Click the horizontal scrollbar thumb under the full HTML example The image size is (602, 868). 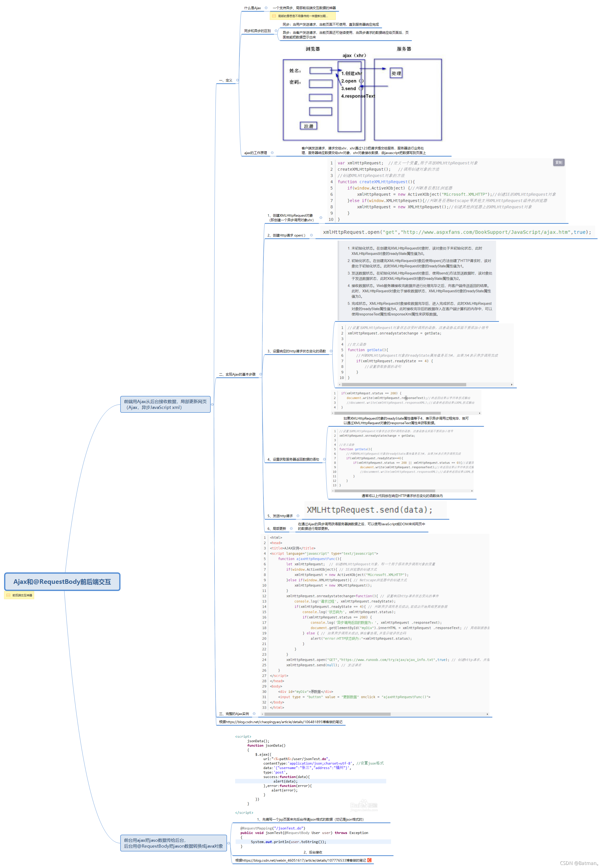pos(327,714)
